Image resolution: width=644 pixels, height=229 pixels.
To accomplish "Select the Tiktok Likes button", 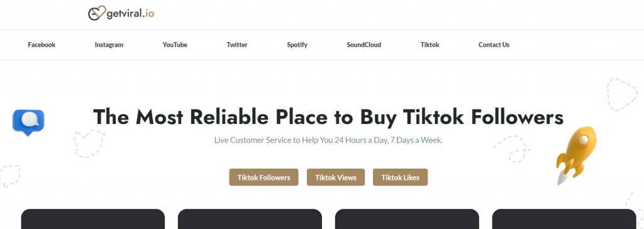I will 400,177.
